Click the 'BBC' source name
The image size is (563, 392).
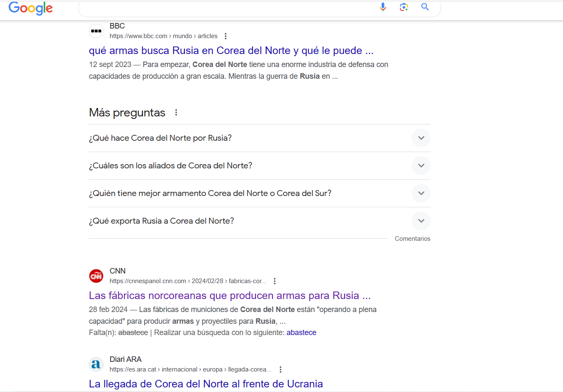click(x=117, y=26)
